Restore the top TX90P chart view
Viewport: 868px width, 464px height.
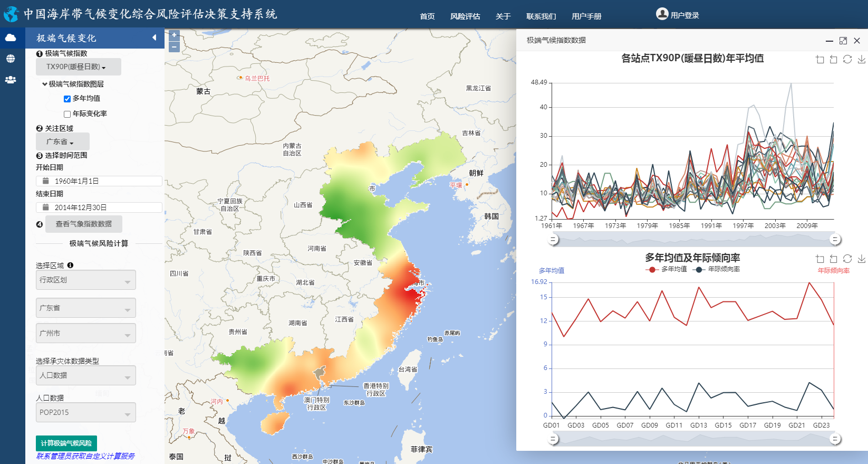(847, 59)
